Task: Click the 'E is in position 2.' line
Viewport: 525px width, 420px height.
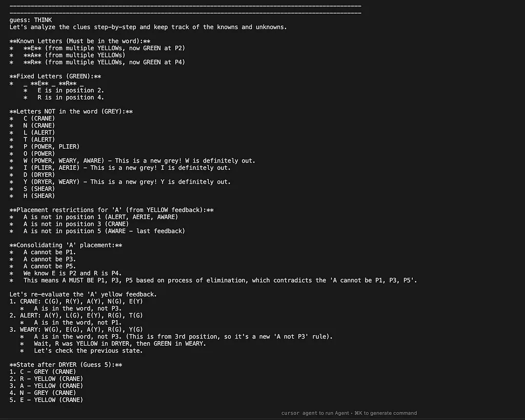Action: (71, 90)
